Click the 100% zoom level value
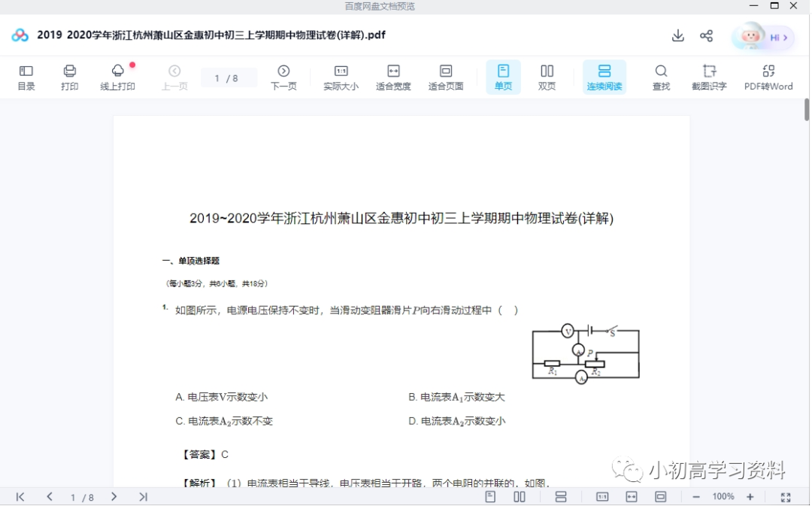 723,497
